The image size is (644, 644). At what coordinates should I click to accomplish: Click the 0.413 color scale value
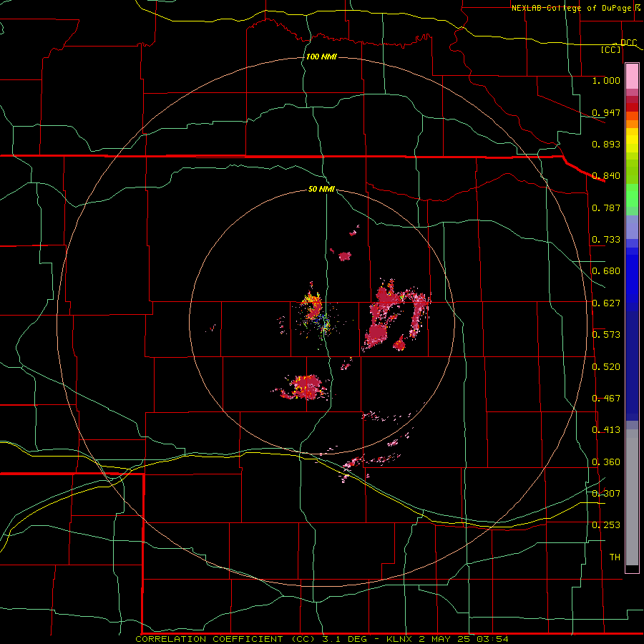coord(606,430)
